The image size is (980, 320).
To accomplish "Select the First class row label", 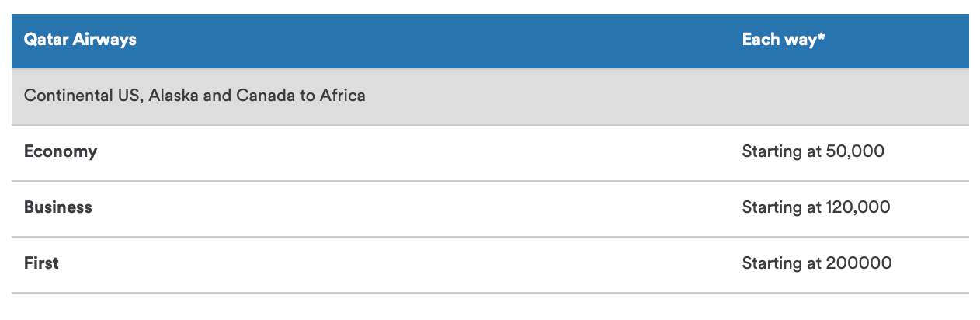I will (x=41, y=263).
